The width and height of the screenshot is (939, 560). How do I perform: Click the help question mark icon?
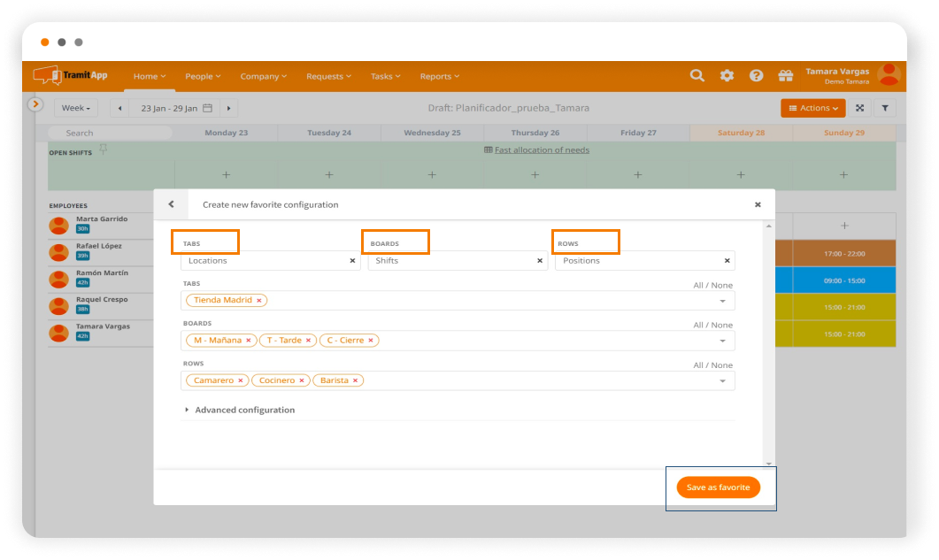point(756,76)
